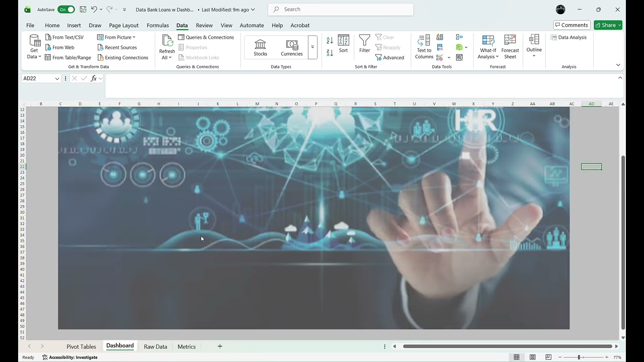Choose the Stocks data type

pos(261,47)
